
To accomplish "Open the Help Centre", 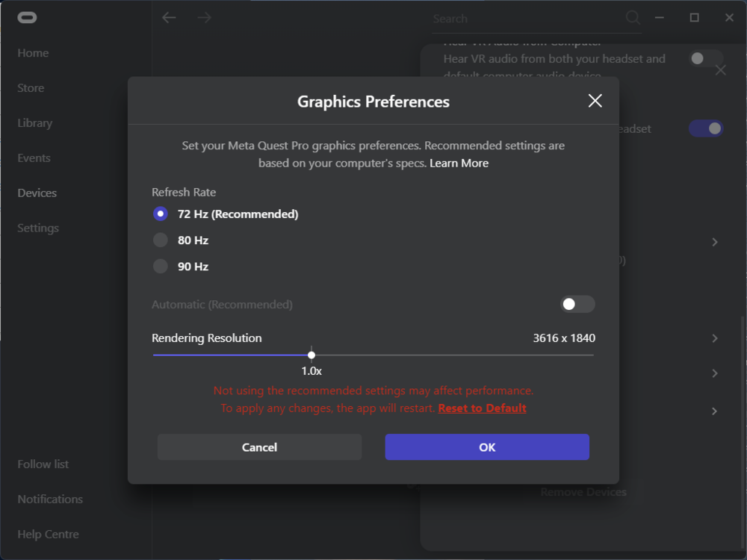I will coord(48,535).
